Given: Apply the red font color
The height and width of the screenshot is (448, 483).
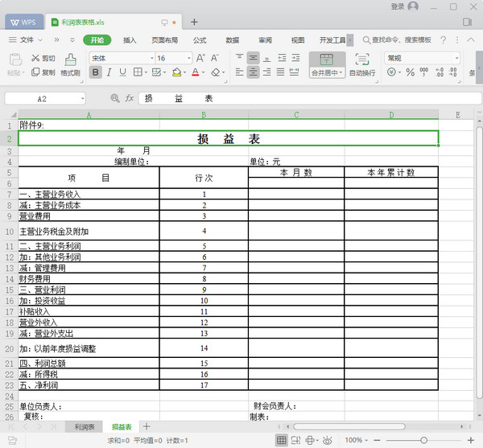Looking at the screenshot, I should tap(196, 72).
